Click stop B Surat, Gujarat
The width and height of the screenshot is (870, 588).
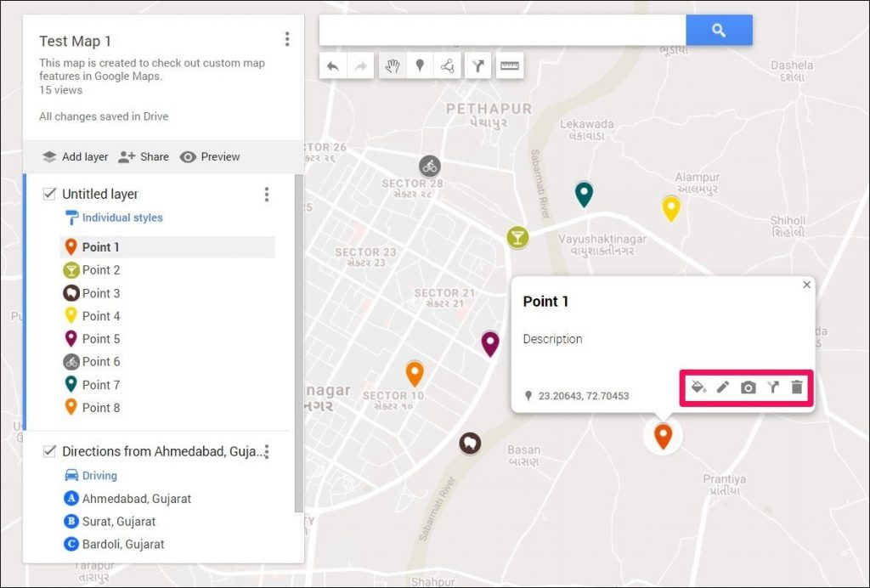110,522
